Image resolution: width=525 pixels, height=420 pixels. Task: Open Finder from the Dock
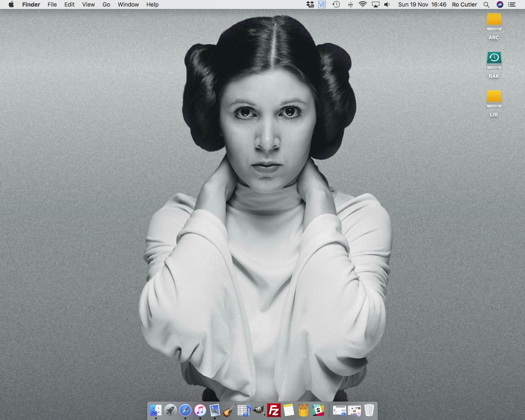click(x=156, y=410)
